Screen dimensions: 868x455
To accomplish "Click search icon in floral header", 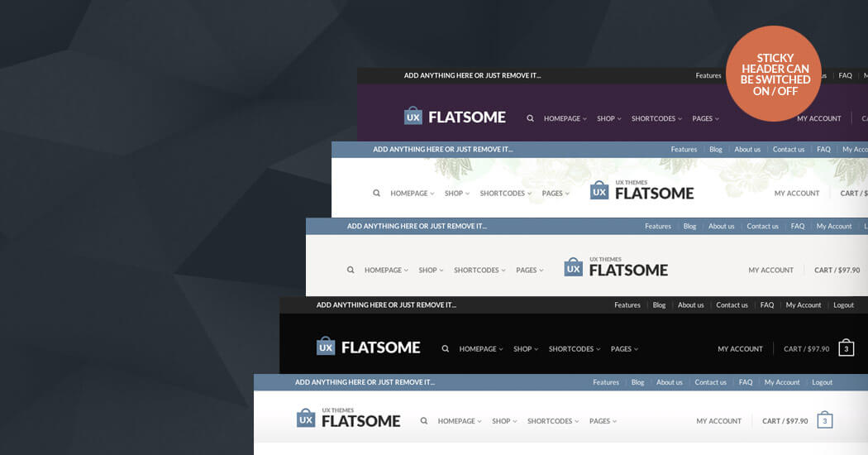I will (x=376, y=194).
